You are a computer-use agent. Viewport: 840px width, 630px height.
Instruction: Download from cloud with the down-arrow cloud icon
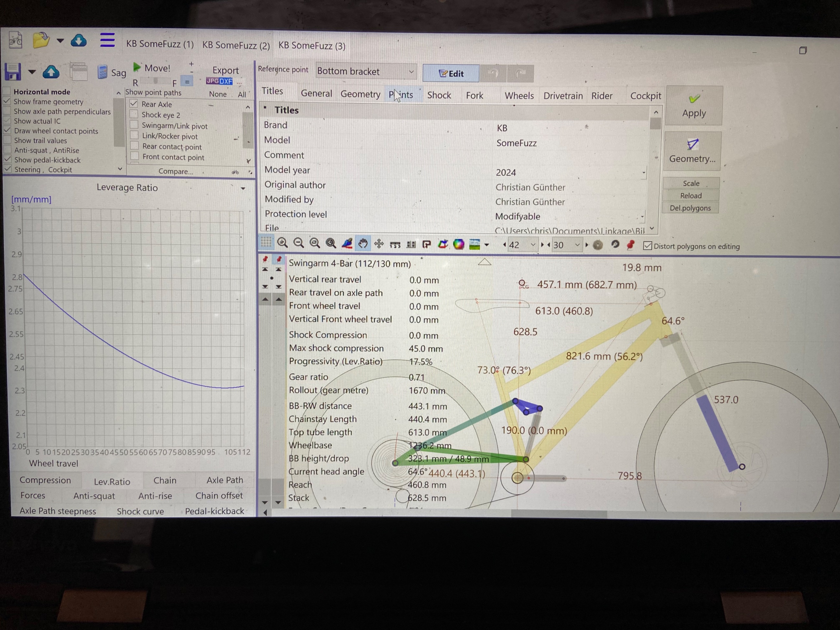coord(79,40)
